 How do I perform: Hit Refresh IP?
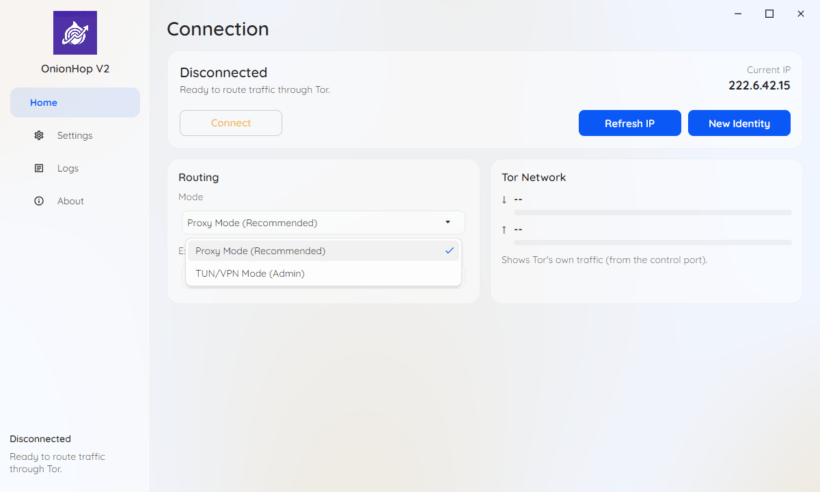coord(629,123)
